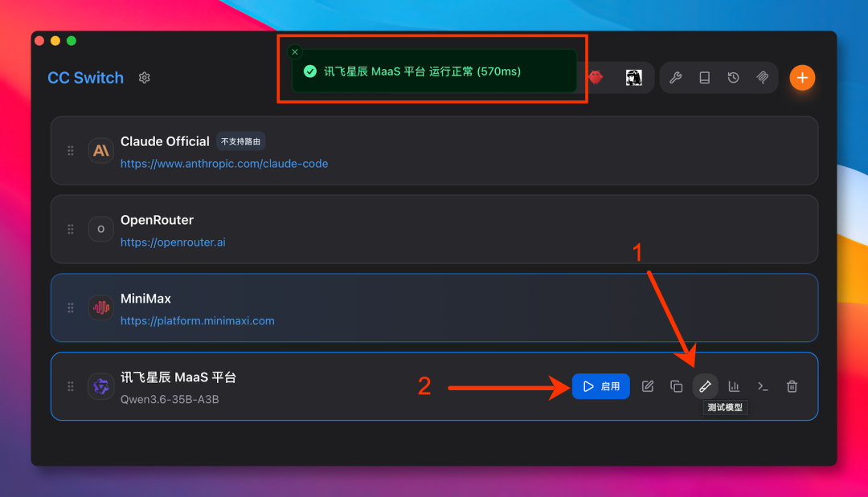Click the MiniMax waveform logo icon

tap(100, 308)
